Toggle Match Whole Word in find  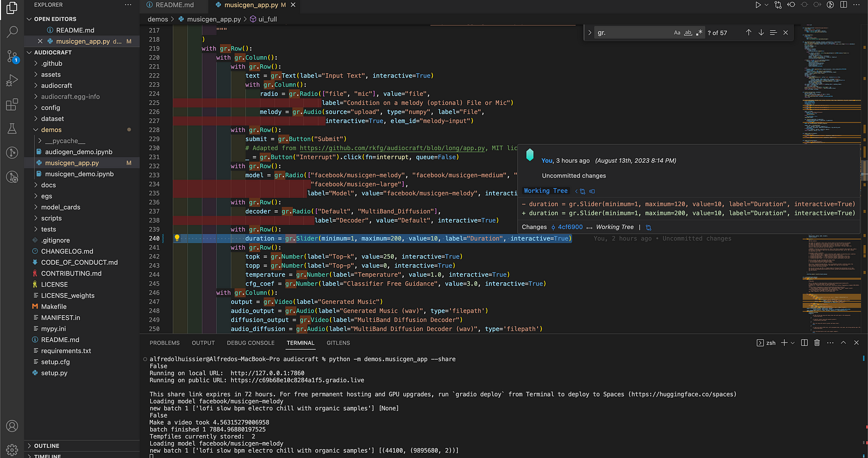coord(688,33)
